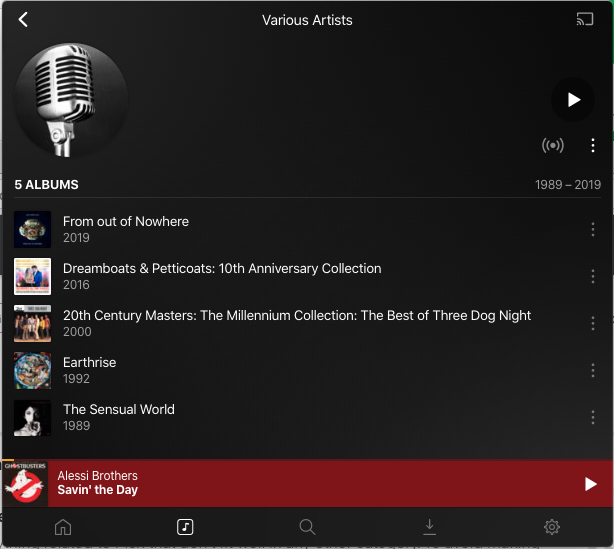Switch to the Music library tab
This screenshot has width=614, height=549.
[185, 527]
